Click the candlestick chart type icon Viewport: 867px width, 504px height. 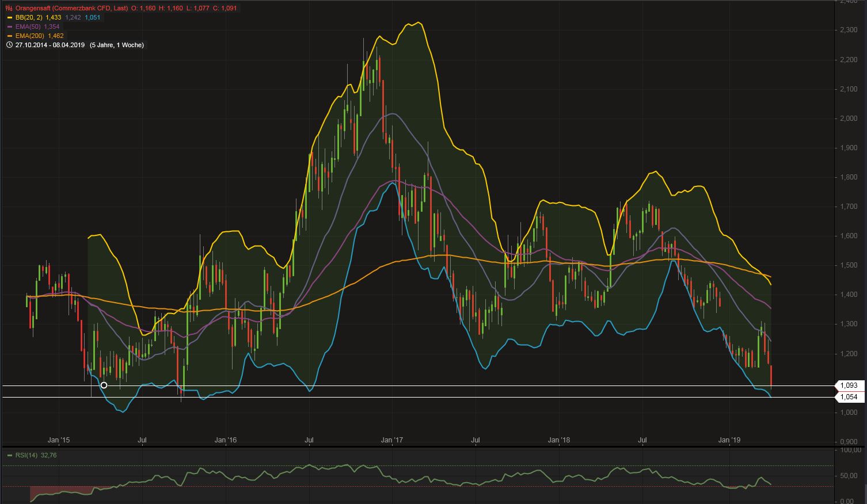click(x=9, y=8)
